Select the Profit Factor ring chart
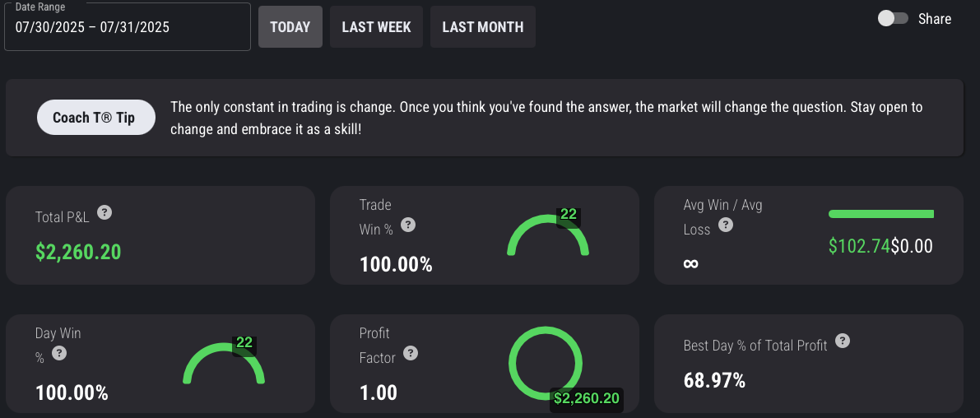 545,363
